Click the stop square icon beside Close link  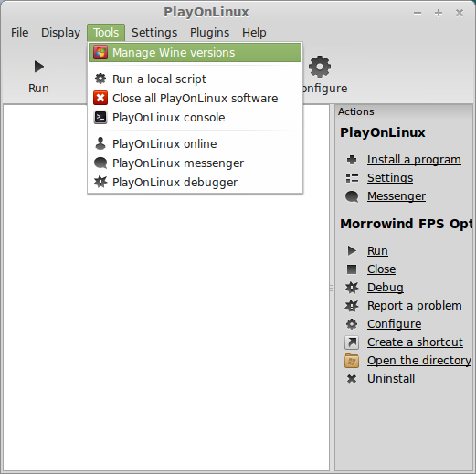pyautogui.click(x=352, y=269)
